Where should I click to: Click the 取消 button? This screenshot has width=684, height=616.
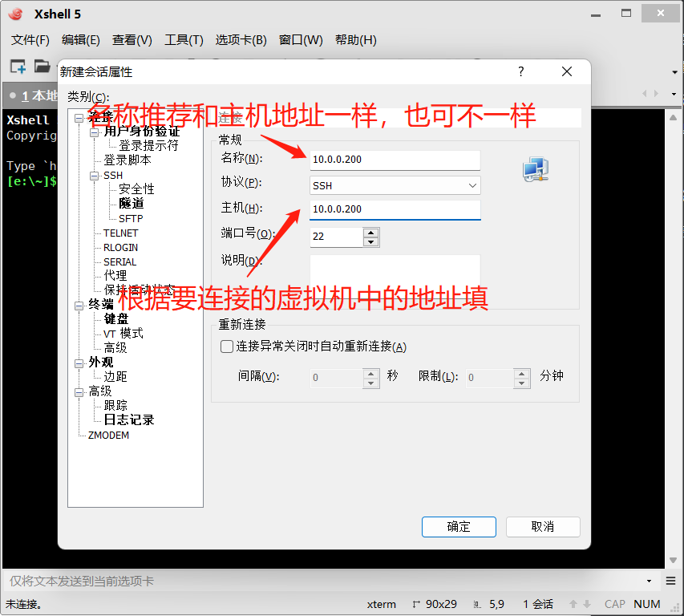point(543,526)
